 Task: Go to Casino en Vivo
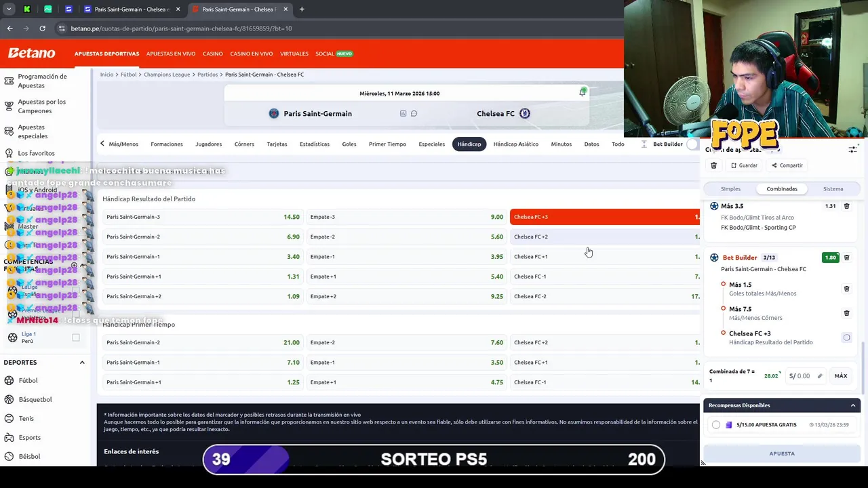(252, 54)
